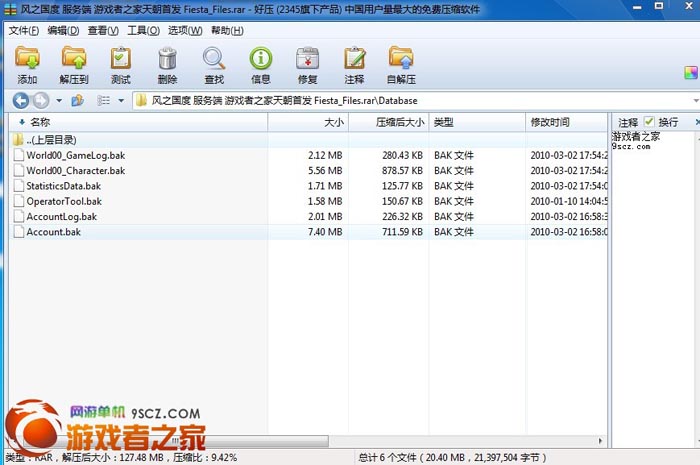The image size is (700, 465).
Task: Select the Account.bak file
Action: pyautogui.click(x=53, y=232)
